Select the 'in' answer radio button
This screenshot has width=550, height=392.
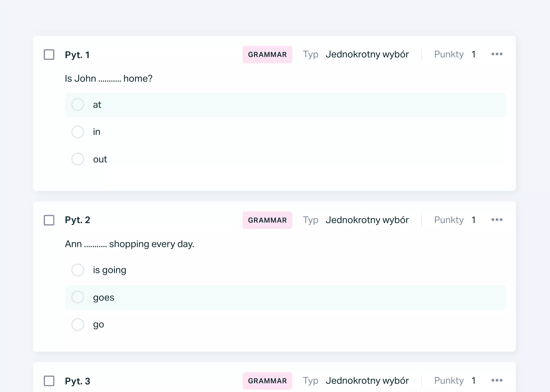(78, 132)
